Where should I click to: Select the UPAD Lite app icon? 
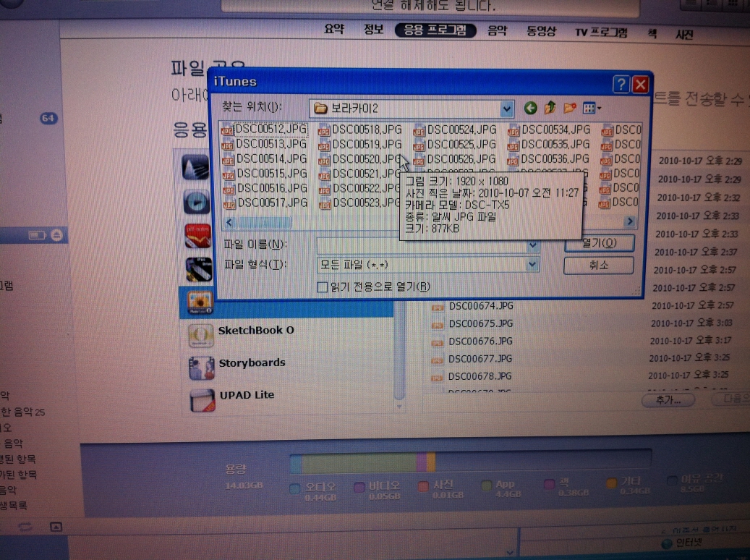[x=202, y=400]
